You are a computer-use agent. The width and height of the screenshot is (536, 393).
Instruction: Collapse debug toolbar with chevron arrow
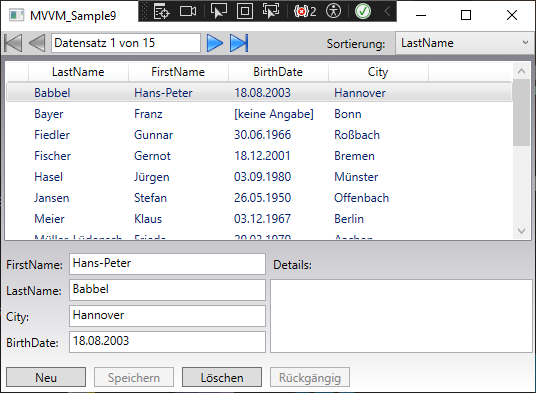(387, 11)
